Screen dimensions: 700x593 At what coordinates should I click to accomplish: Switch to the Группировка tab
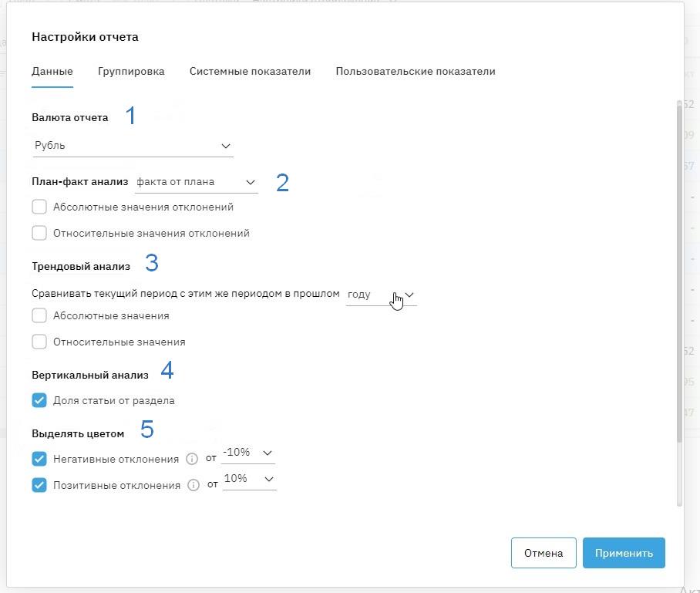[x=131, y=72]
